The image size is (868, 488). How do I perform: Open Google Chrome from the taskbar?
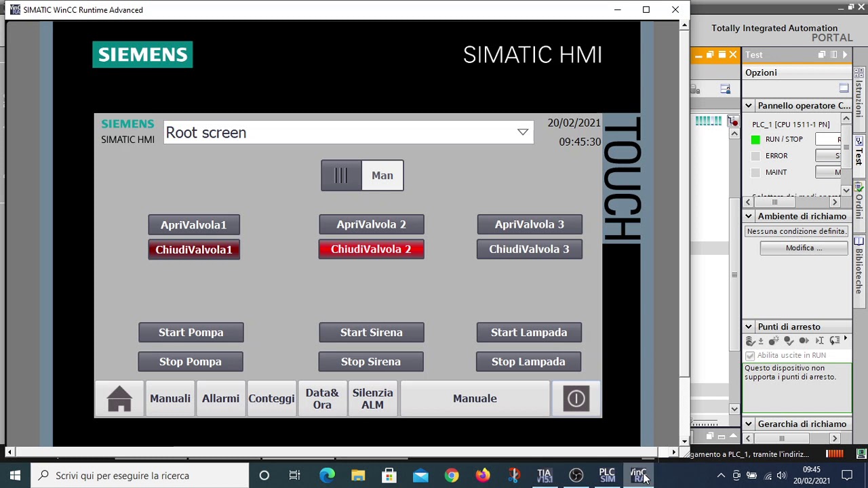click(x=451, y=476)
